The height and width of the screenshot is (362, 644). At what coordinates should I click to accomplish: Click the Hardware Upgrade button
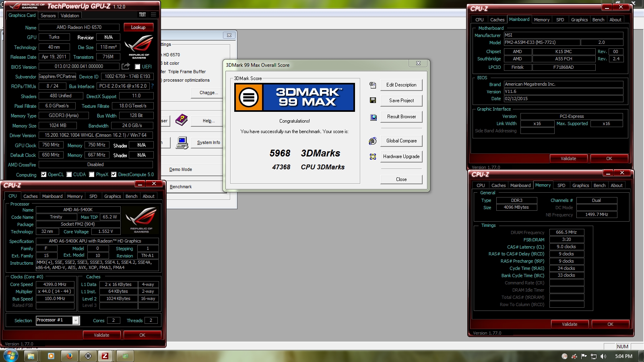coord(401,156)
